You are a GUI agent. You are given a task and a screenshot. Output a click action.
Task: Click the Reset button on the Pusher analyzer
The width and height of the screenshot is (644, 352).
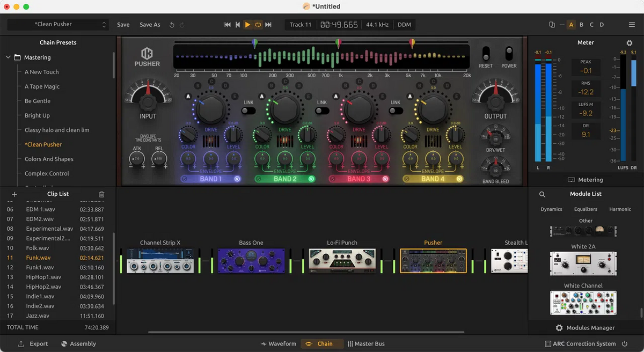[486, 54]
